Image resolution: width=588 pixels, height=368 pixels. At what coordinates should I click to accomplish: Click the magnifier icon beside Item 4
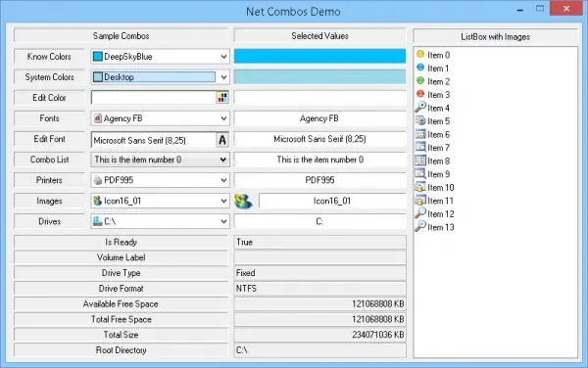[x=420, y=107]
